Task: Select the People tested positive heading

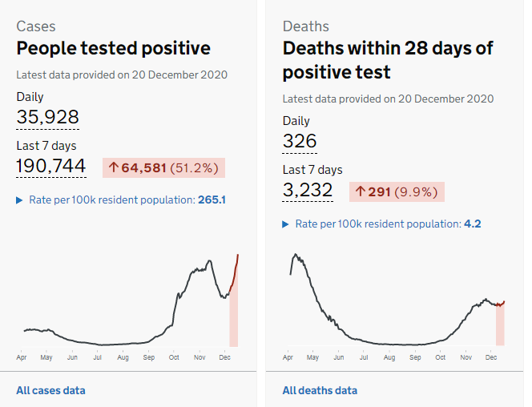Action: [114, 48]
